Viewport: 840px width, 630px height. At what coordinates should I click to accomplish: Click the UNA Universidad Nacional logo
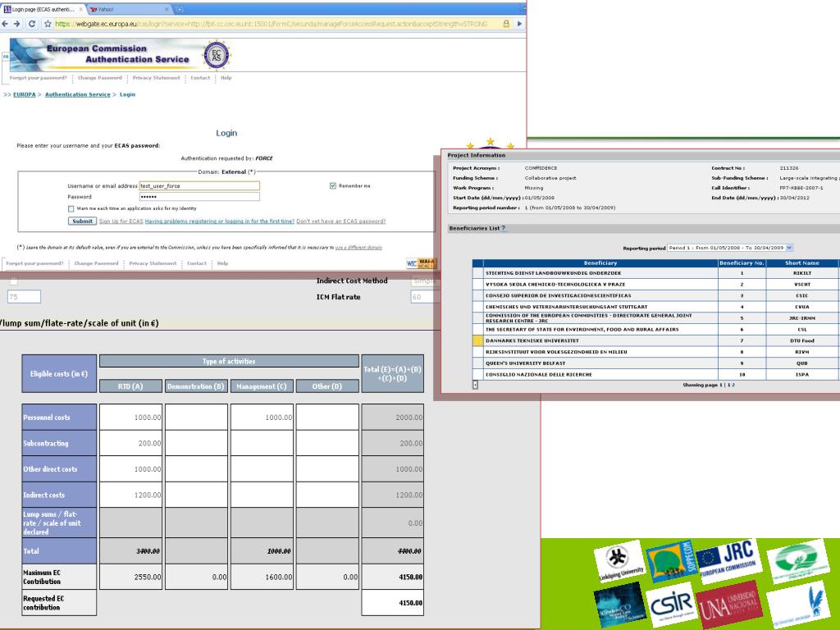click(729, 605)
